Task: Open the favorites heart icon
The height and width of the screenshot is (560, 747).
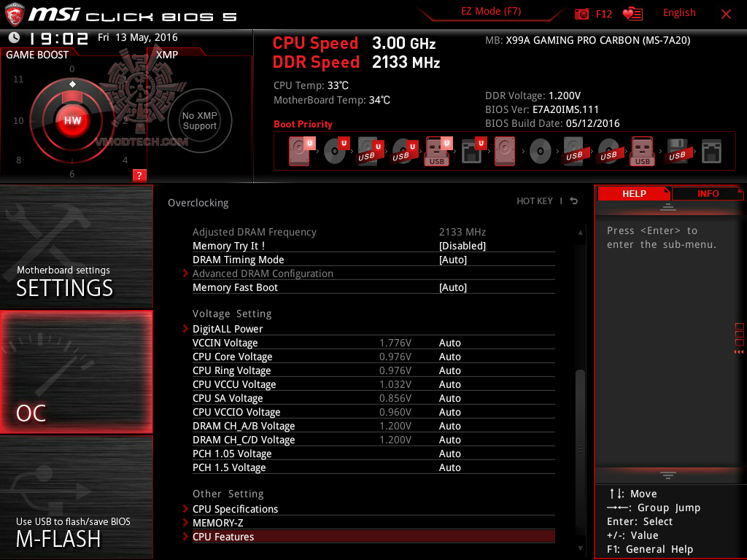Action: pos(632,14)
